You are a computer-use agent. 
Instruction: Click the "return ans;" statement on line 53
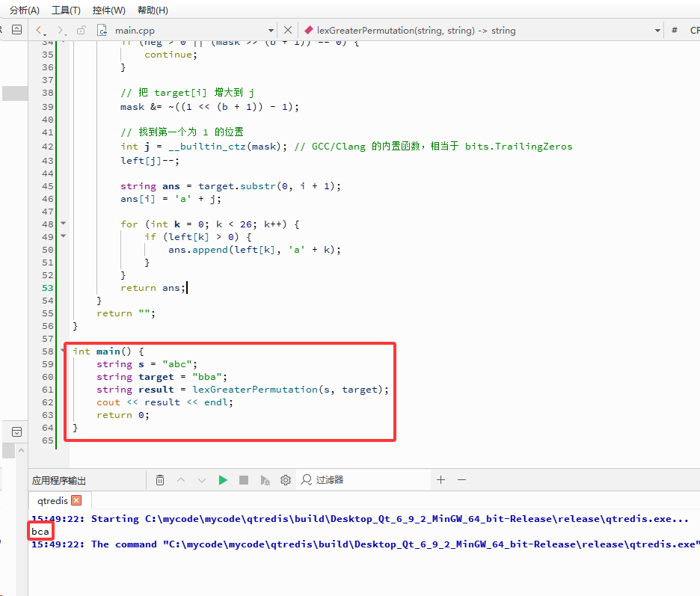(x=153, y=288)
